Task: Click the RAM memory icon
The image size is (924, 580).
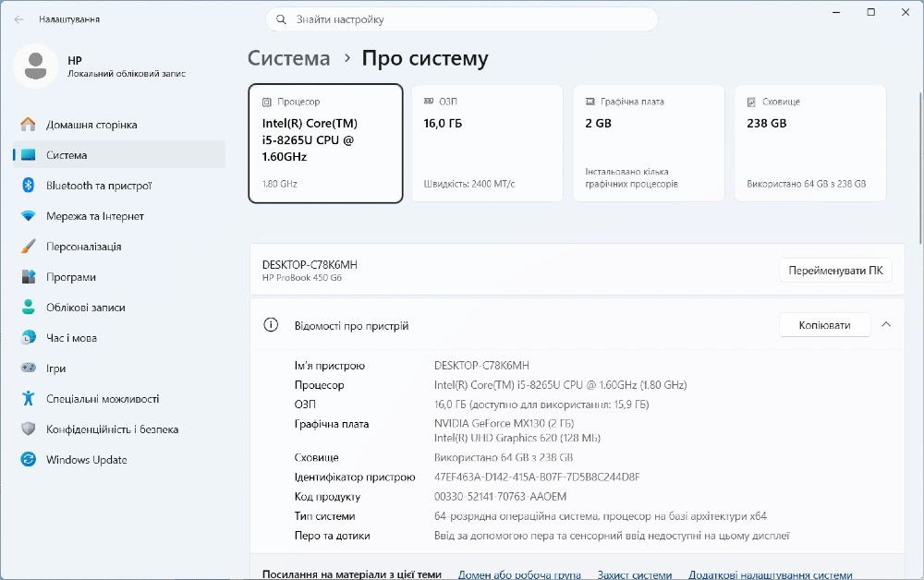Action: [x=429, y=102]
